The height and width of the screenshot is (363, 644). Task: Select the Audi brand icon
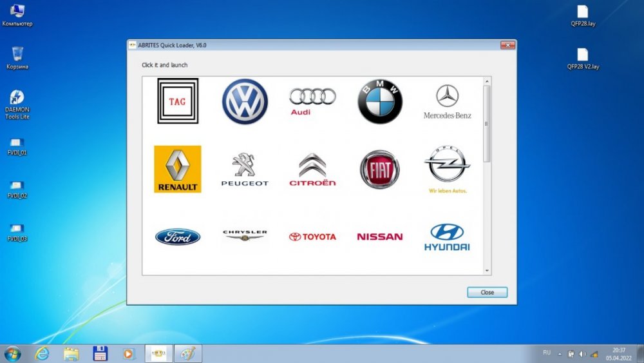(312, 101)
